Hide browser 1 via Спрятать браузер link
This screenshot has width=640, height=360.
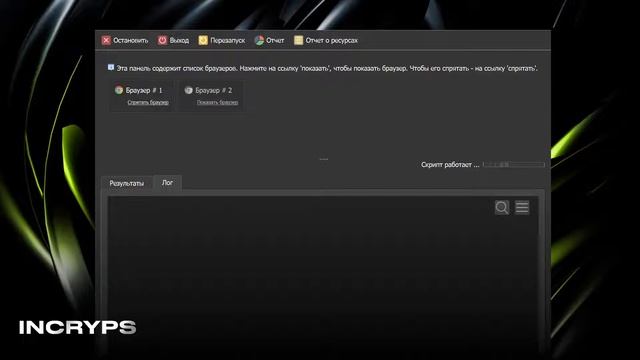coord(148,102)
